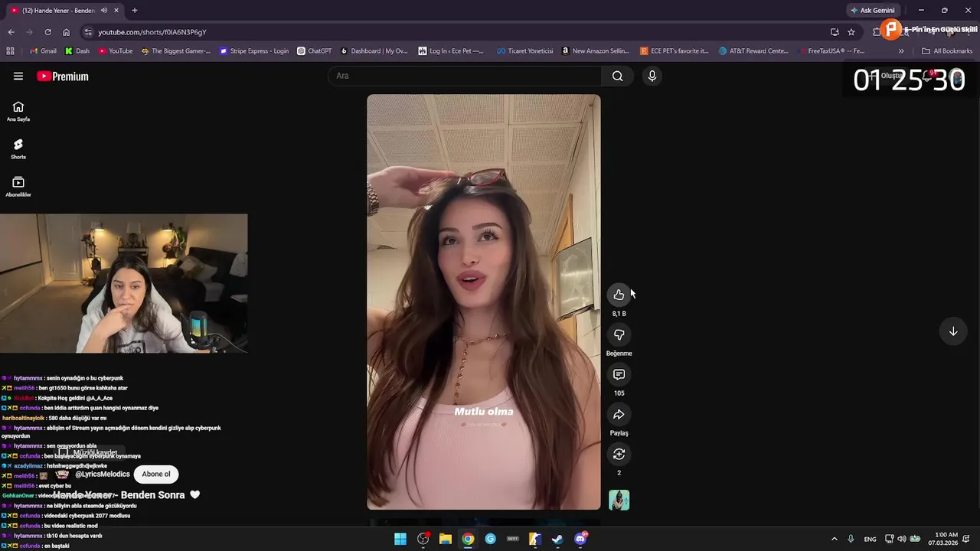Go back in Chrome
Viewport: 980px width, 551px height.
click(x=11, y=32)
